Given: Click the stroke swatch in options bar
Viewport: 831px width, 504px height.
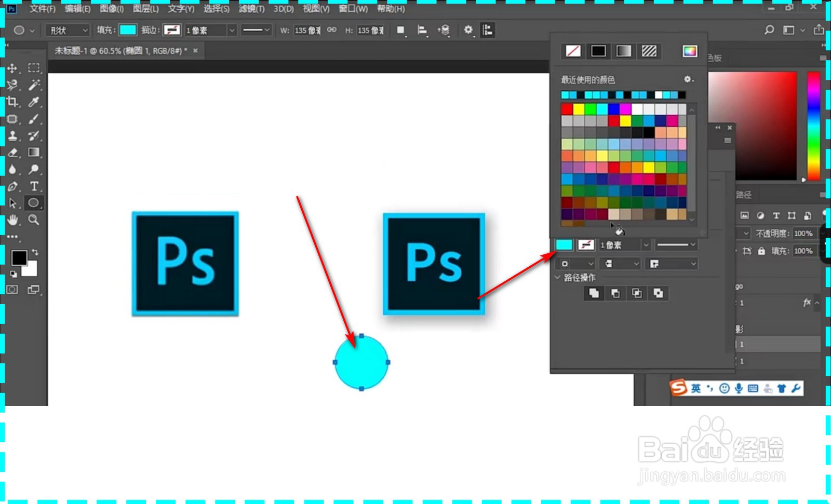Looking at the screenshot, I should (172, 30).
